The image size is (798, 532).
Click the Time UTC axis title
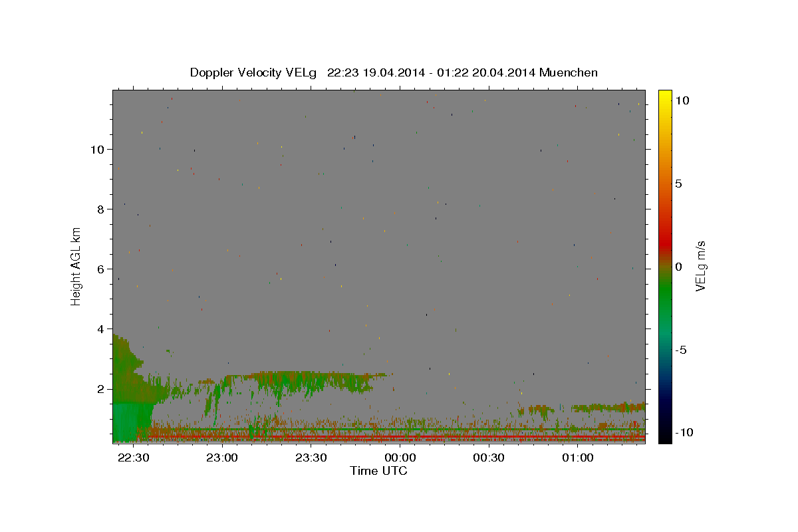pos(378,471)
